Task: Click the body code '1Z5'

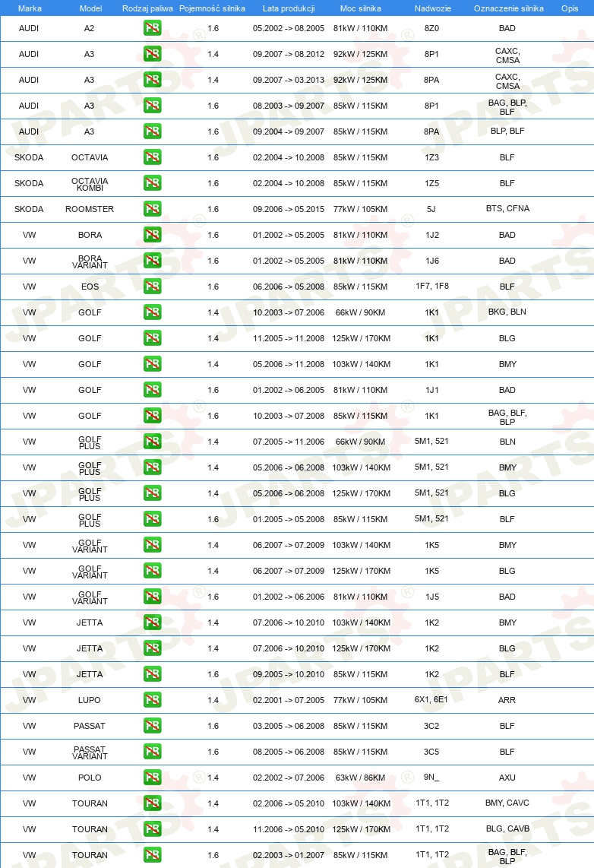Action: (432, 182)
